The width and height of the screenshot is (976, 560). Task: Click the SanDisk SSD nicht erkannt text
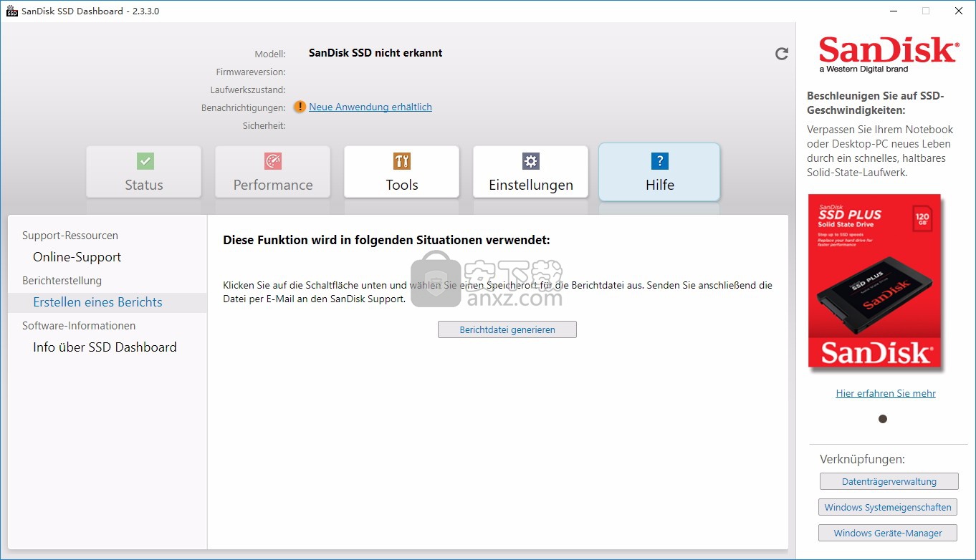click(x=375, y=53)
